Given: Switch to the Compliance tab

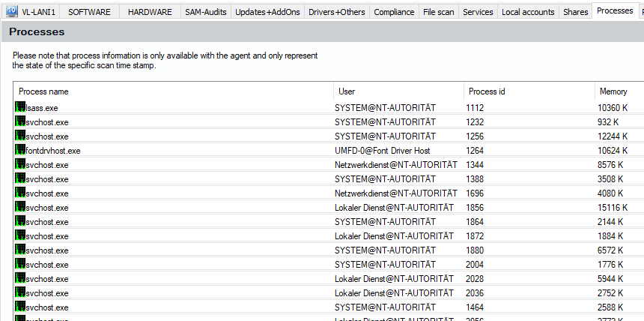Looking at the screenshot, I should pos(394,12).
